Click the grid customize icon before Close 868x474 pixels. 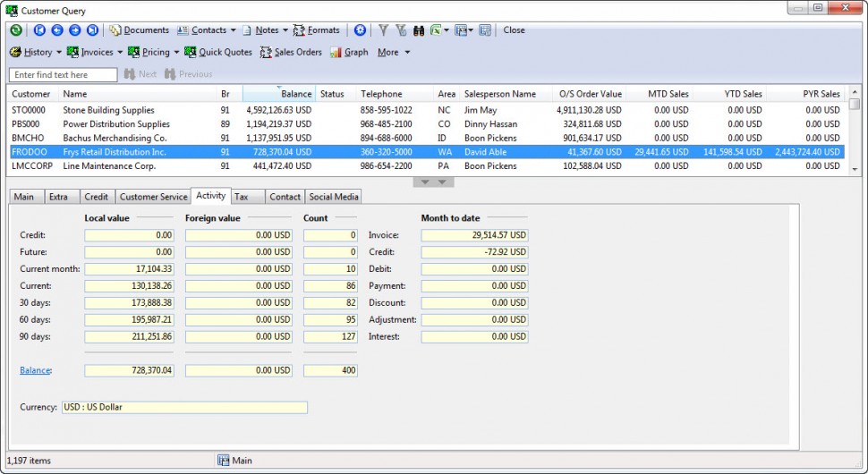[x=486, y=30]
